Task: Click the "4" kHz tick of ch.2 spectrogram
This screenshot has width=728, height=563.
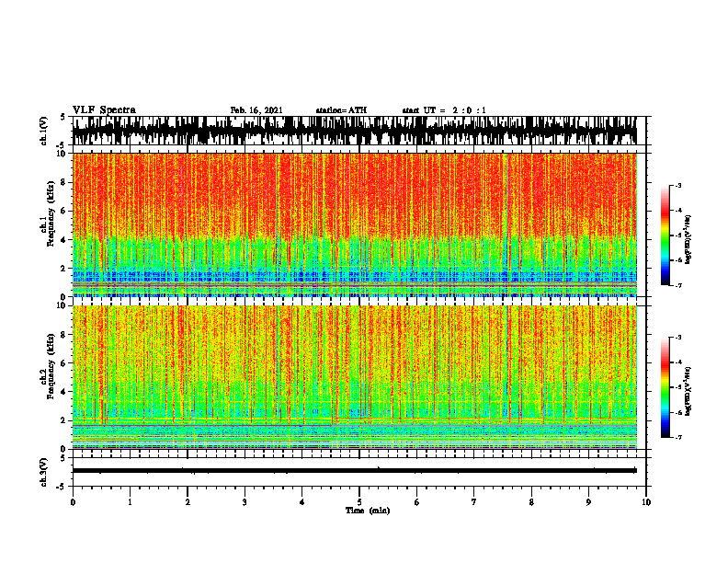Action: tap(64, 392)
